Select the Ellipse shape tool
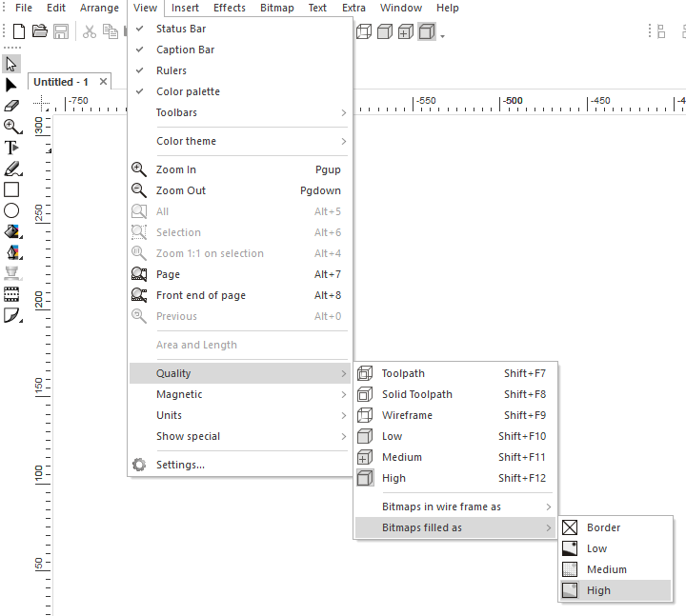Image resolution: width=686 pixels, height=616 pixels. (11, 210)
